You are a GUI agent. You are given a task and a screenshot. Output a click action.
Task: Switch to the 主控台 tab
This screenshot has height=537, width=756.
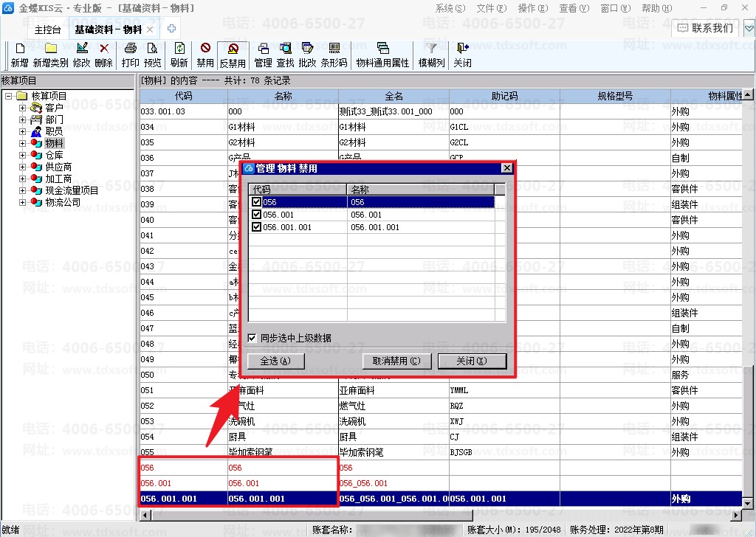tap(48, 30)
